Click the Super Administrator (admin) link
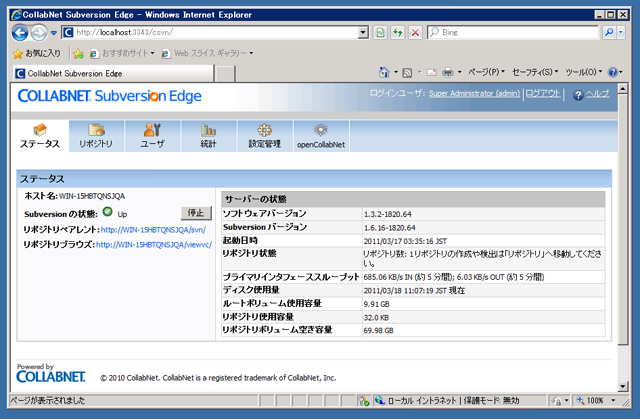640x419 pixels. click(x=474, y=93)
